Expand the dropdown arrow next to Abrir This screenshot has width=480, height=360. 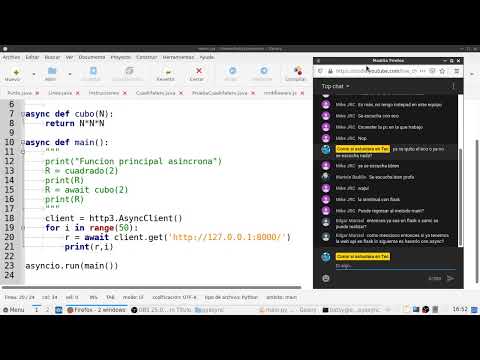pos(70,74)
